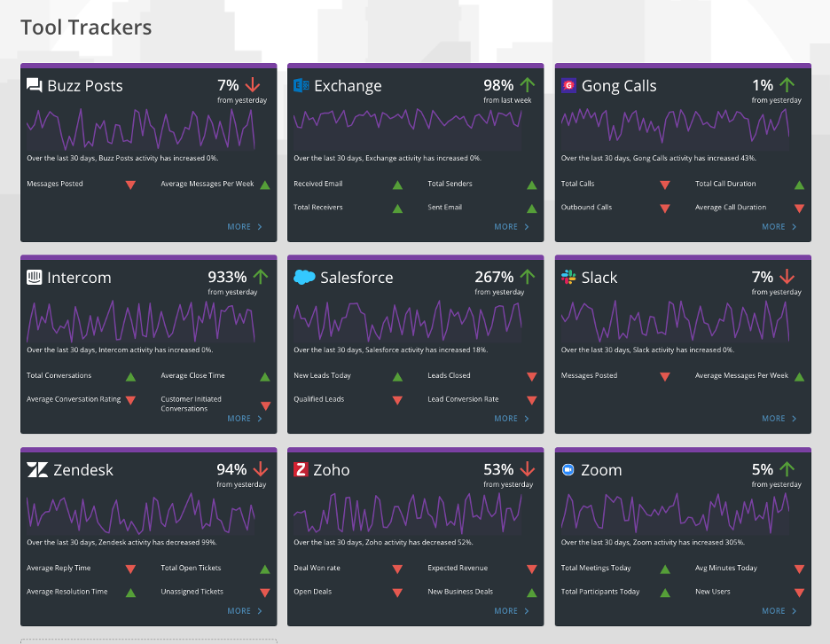The image size is (830, 644).
Task: Click green triangle next to New Business Deals
Action: (532, 593)
